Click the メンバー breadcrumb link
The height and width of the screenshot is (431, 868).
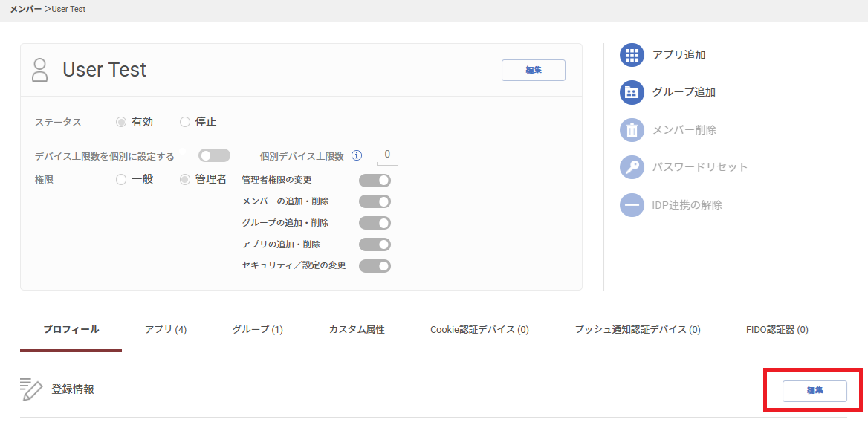[x=25, y=10]
